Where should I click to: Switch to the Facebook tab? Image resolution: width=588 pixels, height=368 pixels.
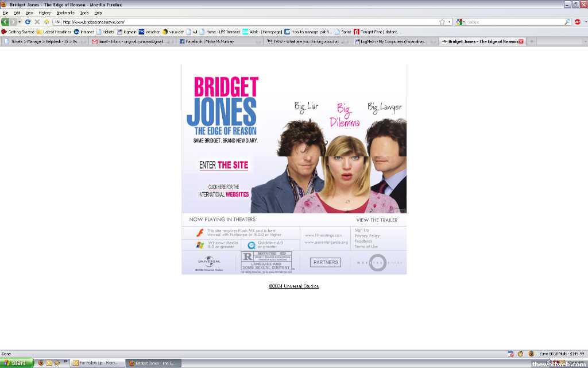pos(220,41)
